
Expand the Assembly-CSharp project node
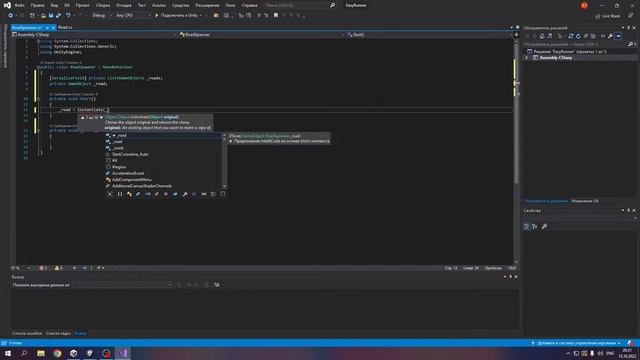(527, 58)
